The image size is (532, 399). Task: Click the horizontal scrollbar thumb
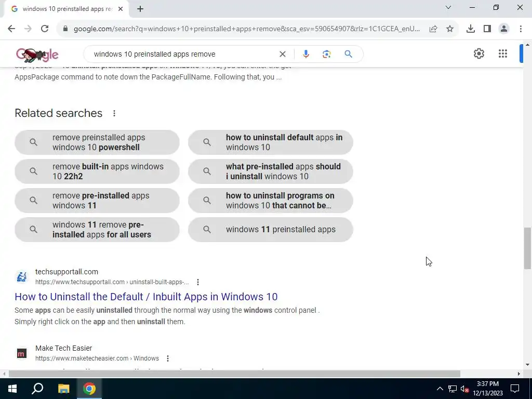pyautogui.click(x=234, y=374)
